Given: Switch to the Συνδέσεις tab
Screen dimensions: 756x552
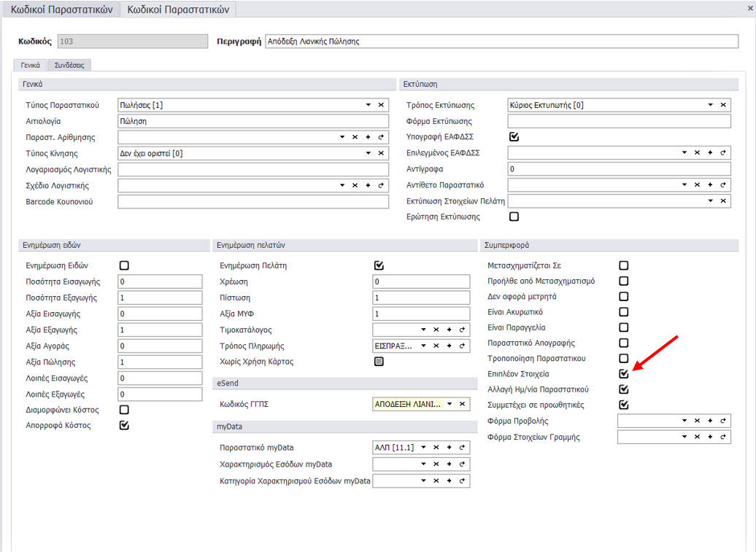Looking at the screenshot, I should click(69, 65).
